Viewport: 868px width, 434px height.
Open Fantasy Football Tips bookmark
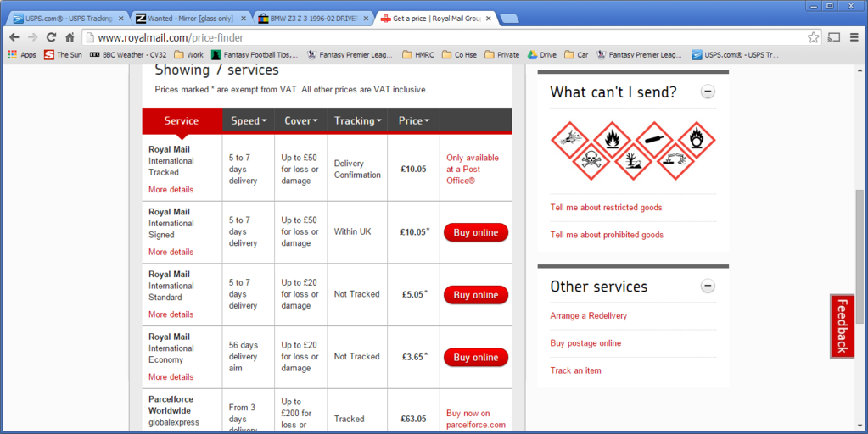[255, 55]
